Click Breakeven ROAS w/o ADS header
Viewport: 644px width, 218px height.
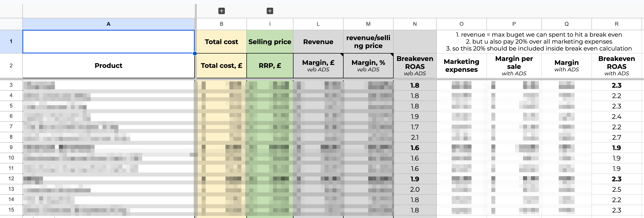pos(415,66)
